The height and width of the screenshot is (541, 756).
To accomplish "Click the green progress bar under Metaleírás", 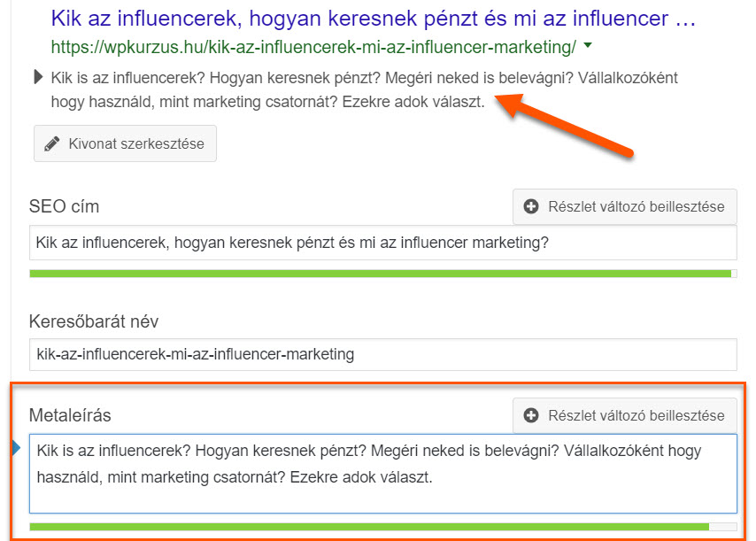I will pos(369,526).
